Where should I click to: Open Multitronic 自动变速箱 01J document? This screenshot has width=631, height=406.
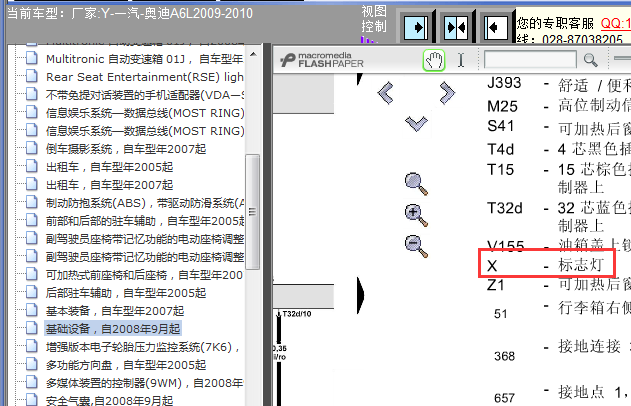[x=144, y=59]
